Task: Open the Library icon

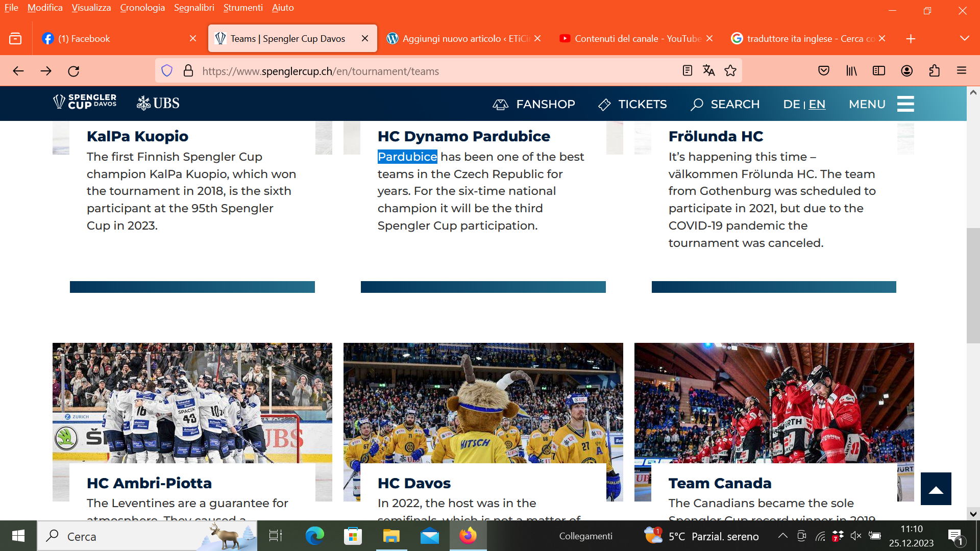Action: coord(851,71)
